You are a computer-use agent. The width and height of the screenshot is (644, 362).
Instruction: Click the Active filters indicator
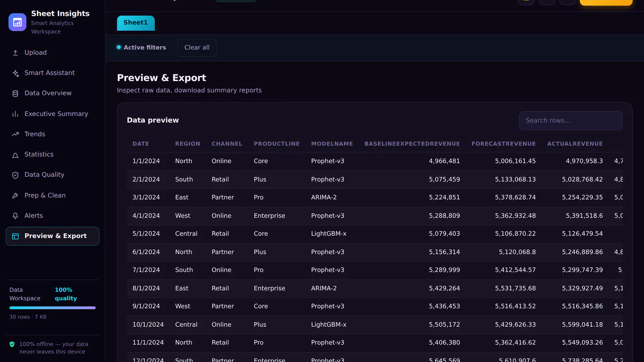coord(141,48)
